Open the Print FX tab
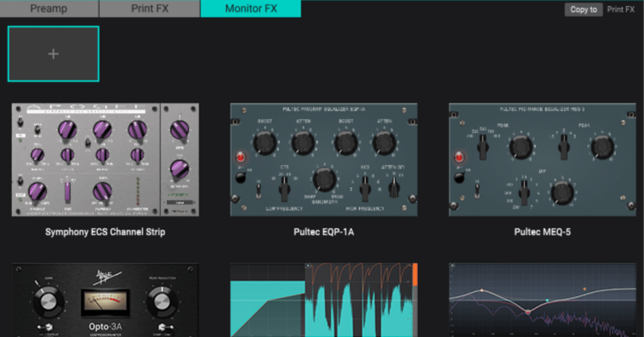This screenshot has height=337, width=644. (x=149, y=9)
